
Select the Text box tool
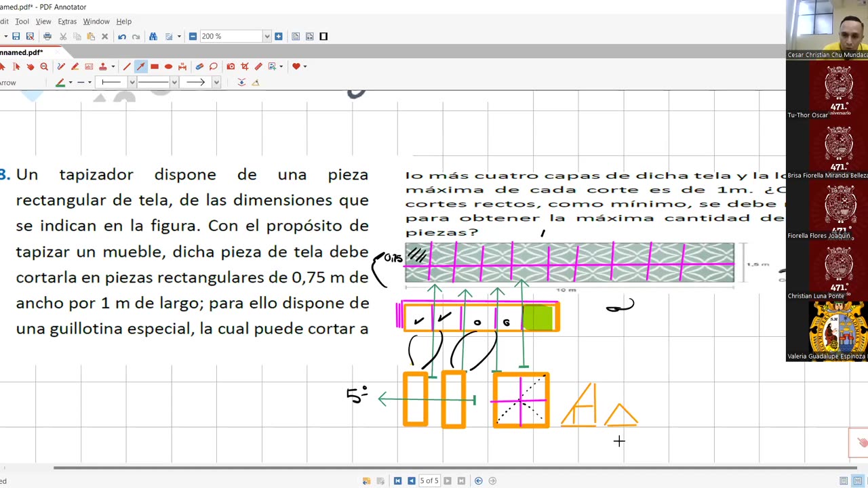pyautogui.click(x=89, y=66)
